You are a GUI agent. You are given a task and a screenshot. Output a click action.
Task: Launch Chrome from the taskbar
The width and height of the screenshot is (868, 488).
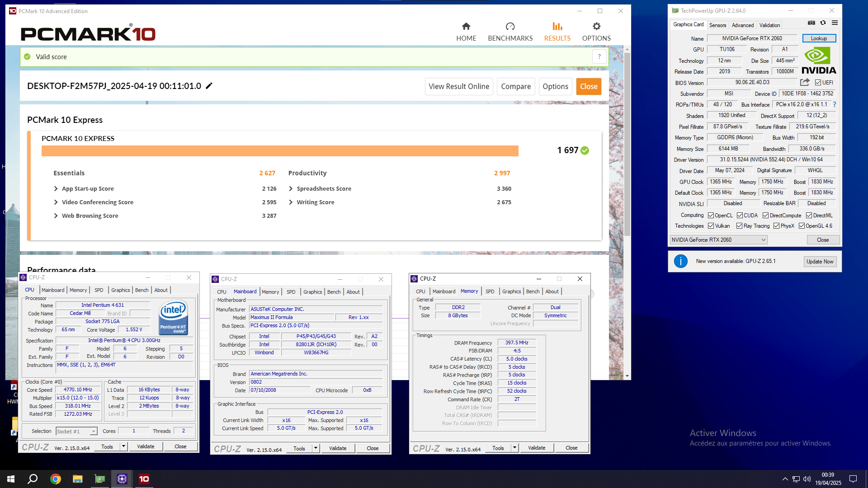[x=55, y=479]
